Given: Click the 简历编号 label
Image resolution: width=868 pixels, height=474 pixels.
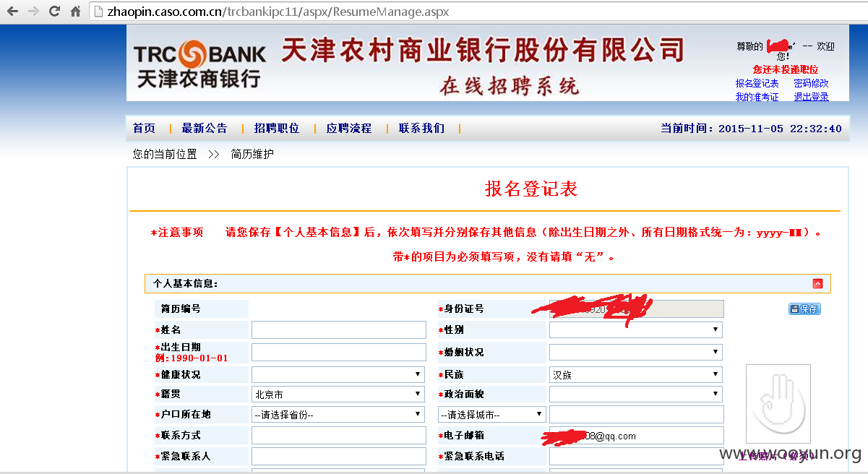Looking at the screenshot, I should [x=181, y=309].
